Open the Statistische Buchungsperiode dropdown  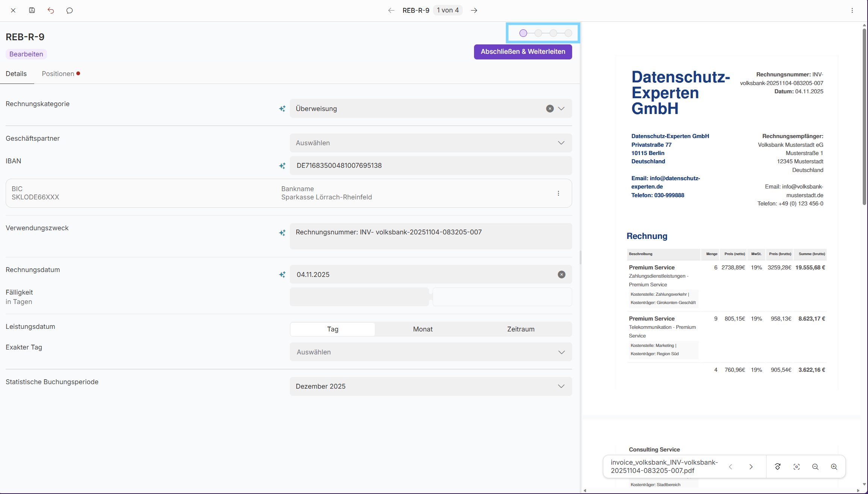pos(431,386)
